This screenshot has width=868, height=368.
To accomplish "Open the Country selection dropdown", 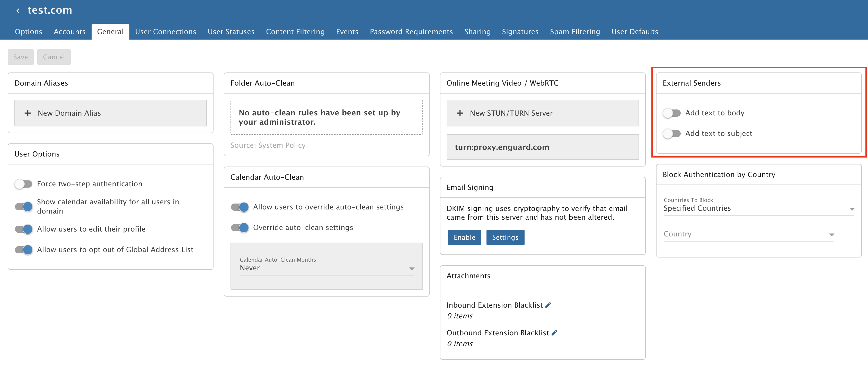I will tap(748, 234).
